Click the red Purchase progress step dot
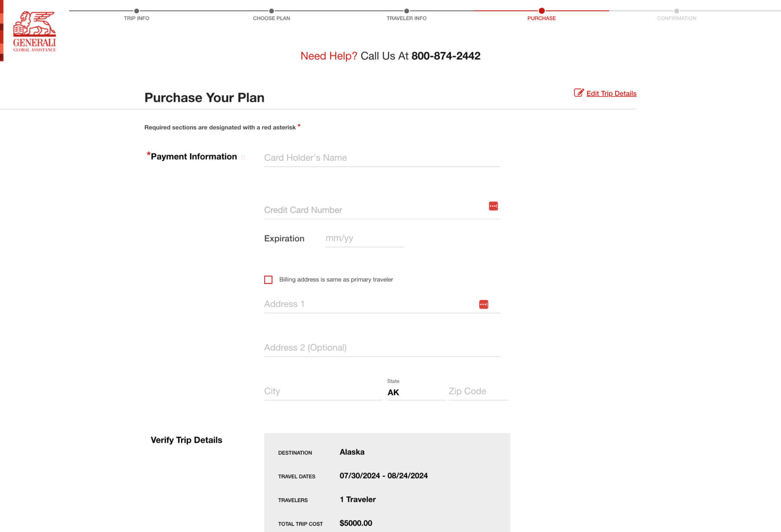This screenshot has height=532, width=781. tap(541, 11)
